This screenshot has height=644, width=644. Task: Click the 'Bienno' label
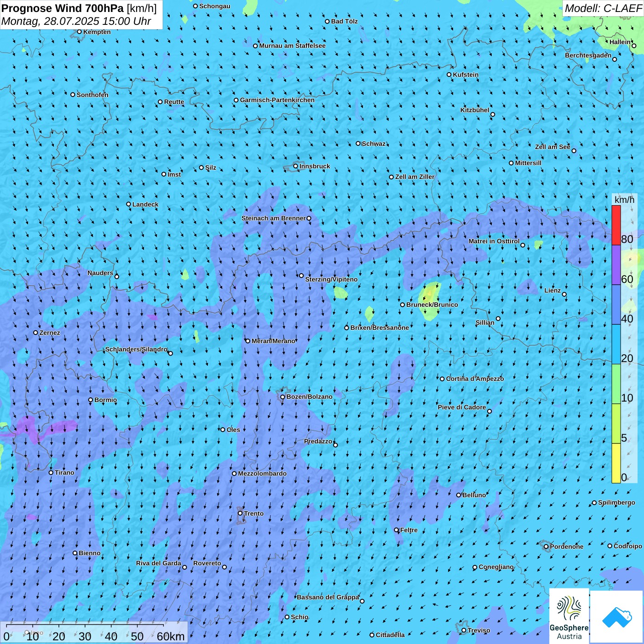[90, 553]
